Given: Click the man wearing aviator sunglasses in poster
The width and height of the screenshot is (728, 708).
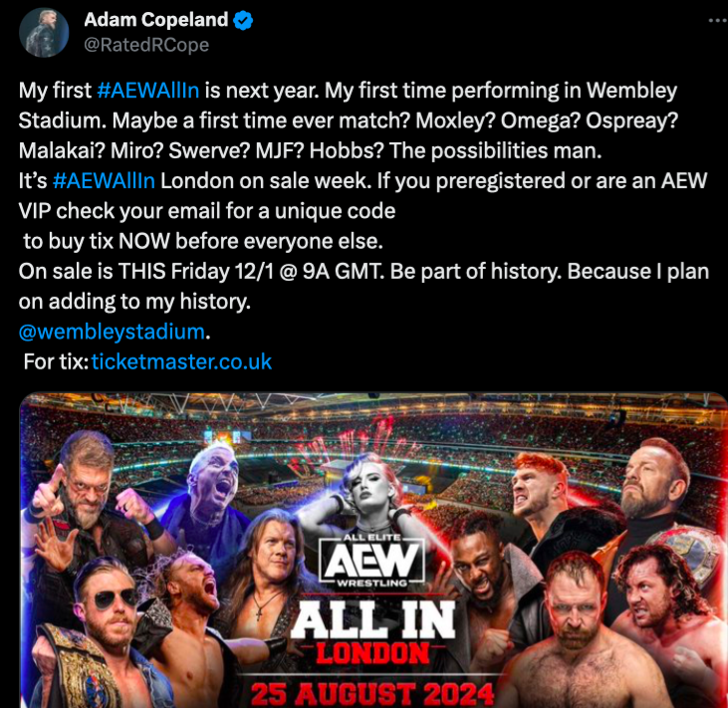Looking at the screenshot, I should tap(110, 608).
